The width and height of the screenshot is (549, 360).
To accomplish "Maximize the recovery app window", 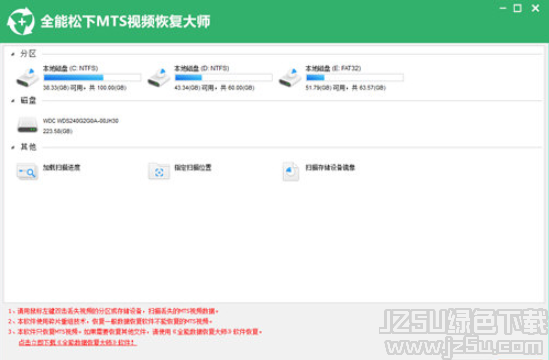I will [517, 8].
